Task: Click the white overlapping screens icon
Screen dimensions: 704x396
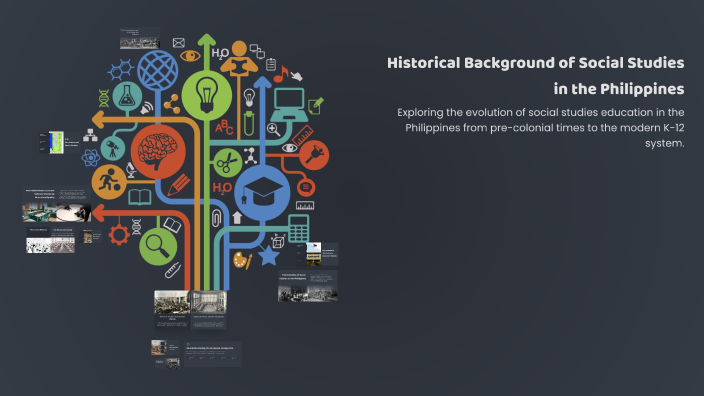Action: click(257, 51)
